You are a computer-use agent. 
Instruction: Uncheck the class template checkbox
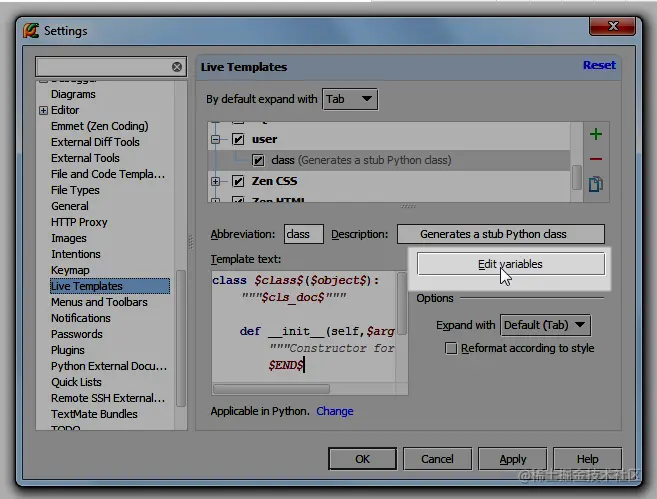258,160
